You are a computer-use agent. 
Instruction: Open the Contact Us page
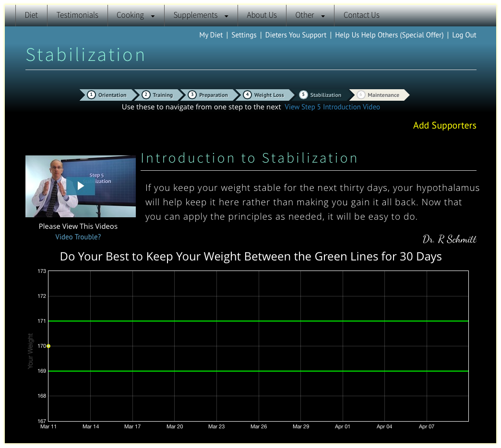coord(361,15)
